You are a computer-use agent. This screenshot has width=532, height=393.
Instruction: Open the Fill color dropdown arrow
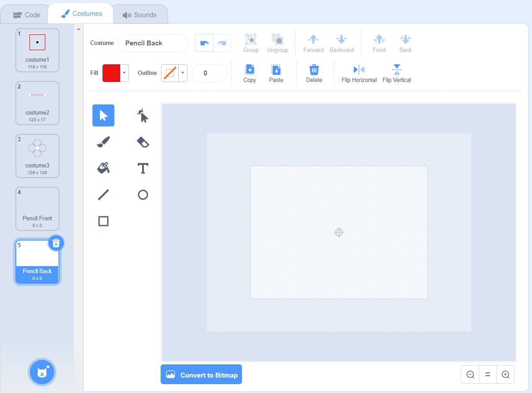[x=124, y=73]
